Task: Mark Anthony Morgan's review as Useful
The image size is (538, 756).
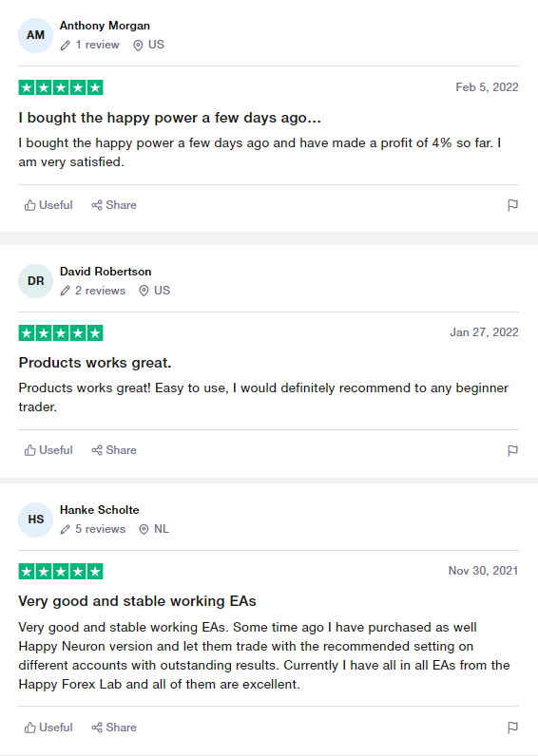Action: pyautogui.click(x=48, y=205)
